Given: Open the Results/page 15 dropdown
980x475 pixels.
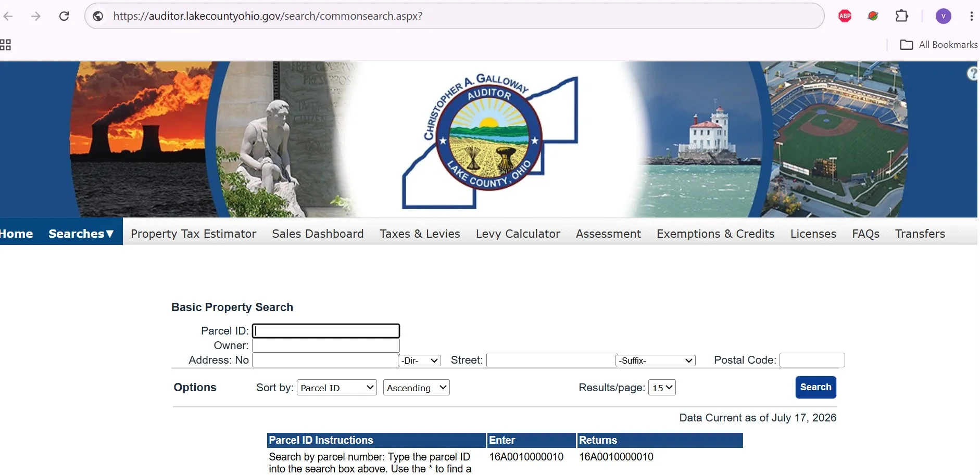Looking at the screenshot, I should (x=662, y=388).
